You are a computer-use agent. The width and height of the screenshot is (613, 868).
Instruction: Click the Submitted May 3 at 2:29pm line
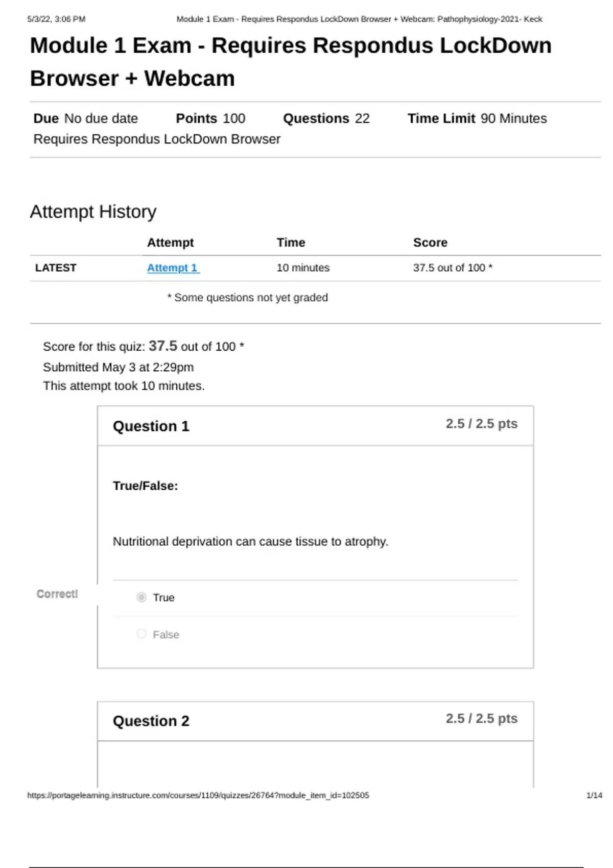pos(118,367)
